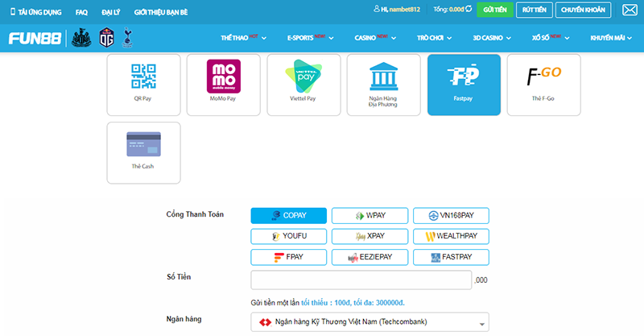The width and height of the screenshot is (644, 336).
Task: Click the Chuyển Khoản button
Action: [x=583, y=10]
